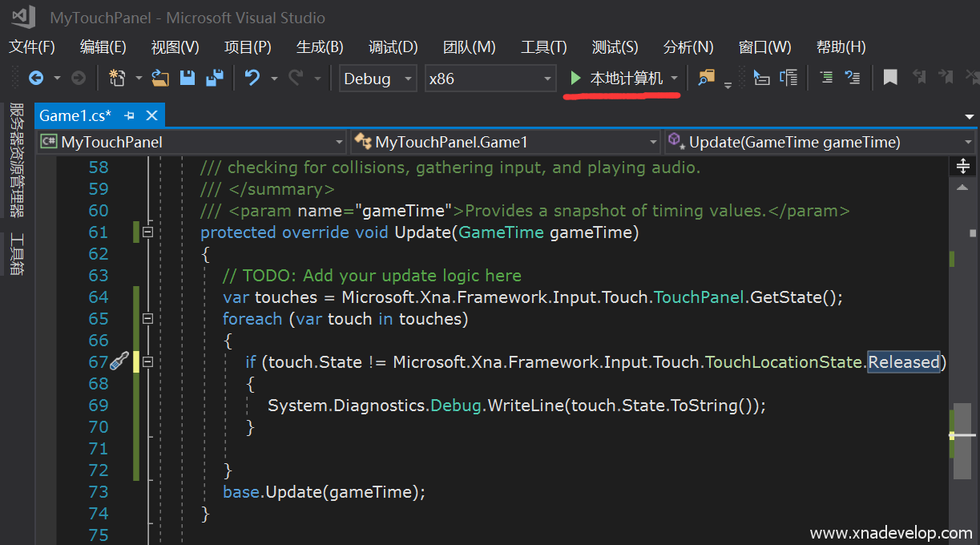
Task: Collapse the if block at line 67
Action: pos(147,362)
